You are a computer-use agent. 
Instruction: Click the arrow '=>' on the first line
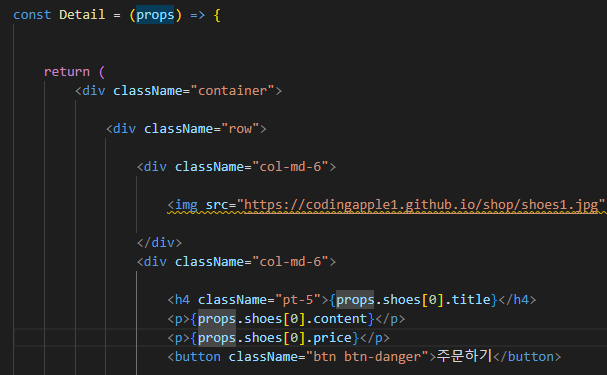[x=197, y=15]
